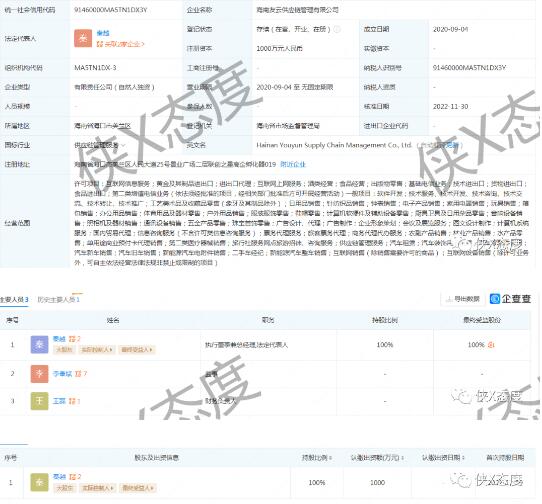The width and height of the screenshot is (542, 504).
Task: Expand the 最终受益人 tag in shareholder row
Action: (138, 488)
